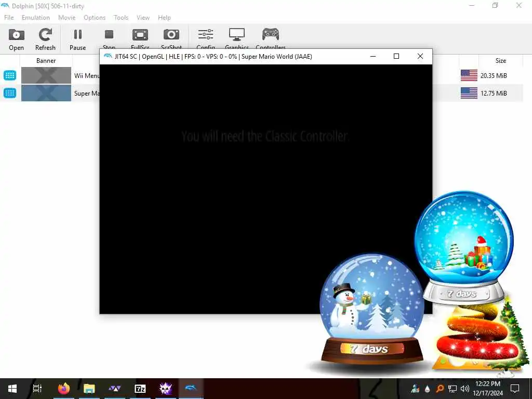532x399 pixels.
Task: Switch to fullscreen with FullScr button
Action: pos(140,39)
